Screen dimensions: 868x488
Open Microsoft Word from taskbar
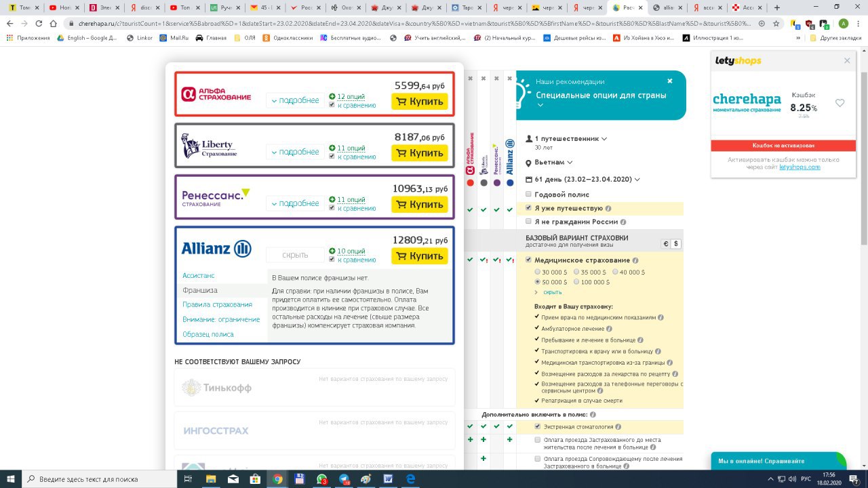[x=388, y=479]
